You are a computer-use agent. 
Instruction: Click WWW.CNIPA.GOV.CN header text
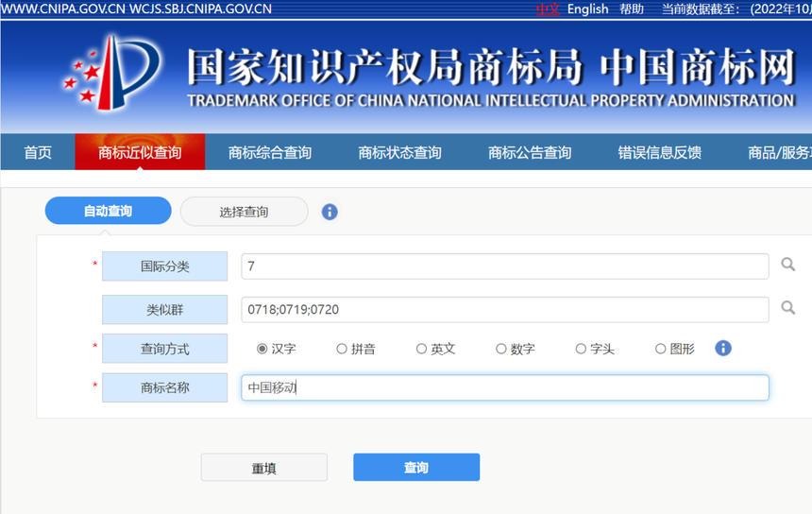(62, 9)
